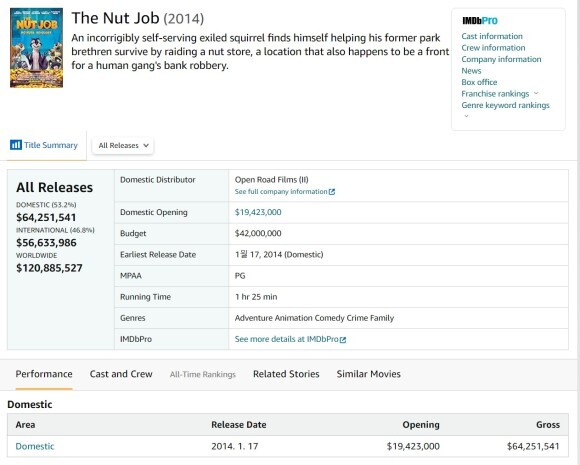Click the Domestic section heading
580x465 pixels.
30,404
